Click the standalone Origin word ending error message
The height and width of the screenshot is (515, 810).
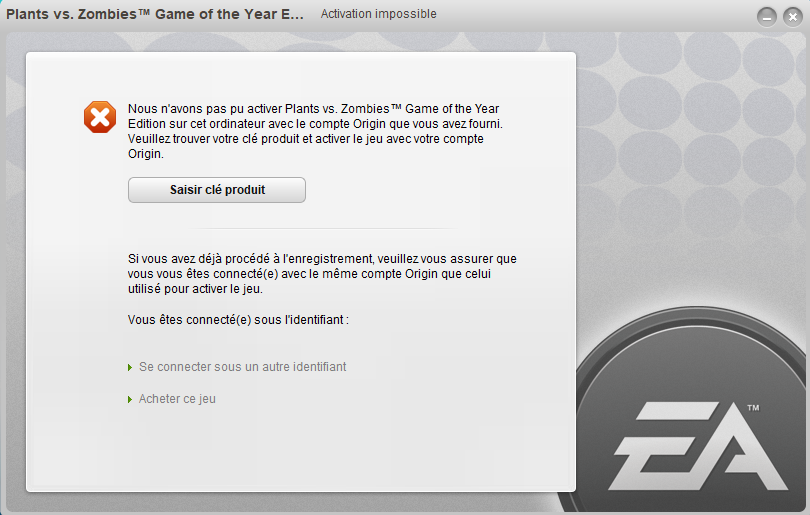pos(145,154)
